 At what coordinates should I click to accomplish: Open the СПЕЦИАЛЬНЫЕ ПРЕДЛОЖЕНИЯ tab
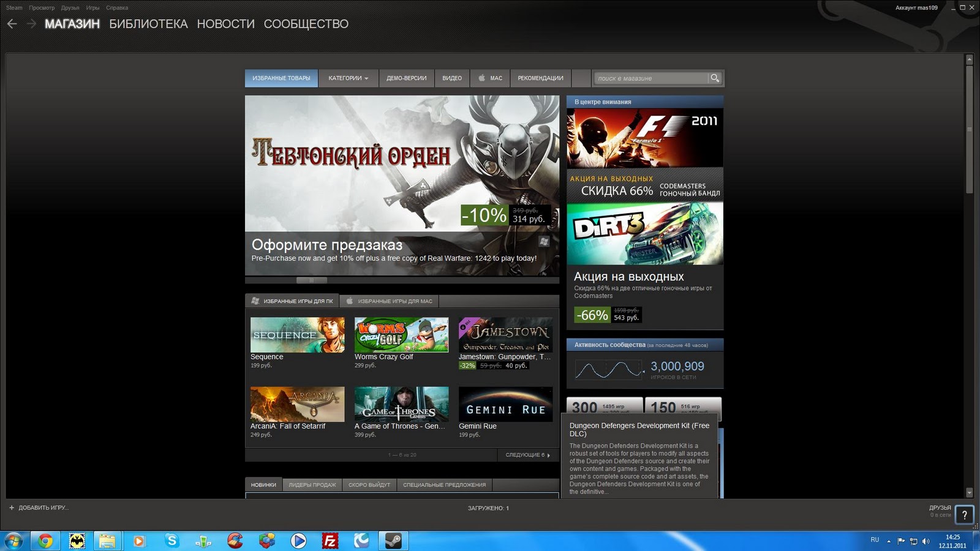pyautogui.click(x=445, y=485)
